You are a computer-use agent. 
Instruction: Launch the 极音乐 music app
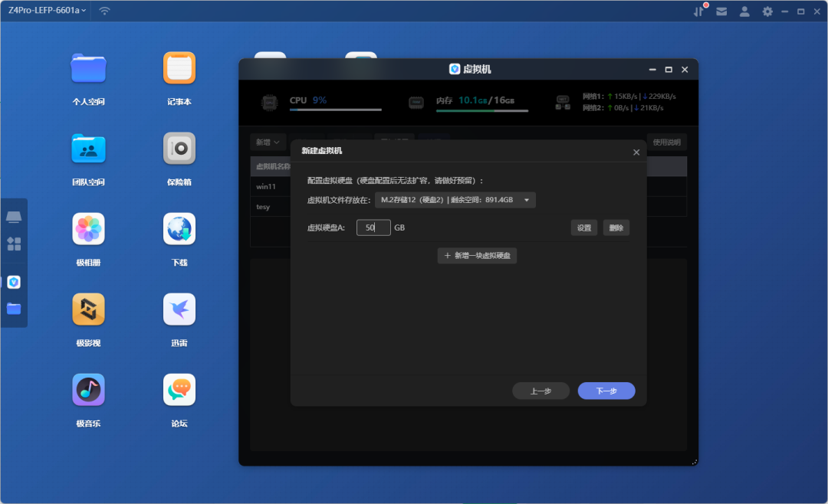coord(88,390)
